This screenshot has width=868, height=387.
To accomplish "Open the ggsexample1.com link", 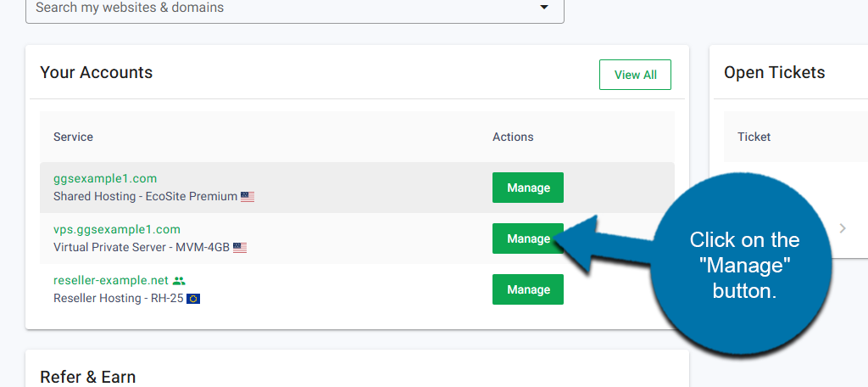I will coord(105,178).
